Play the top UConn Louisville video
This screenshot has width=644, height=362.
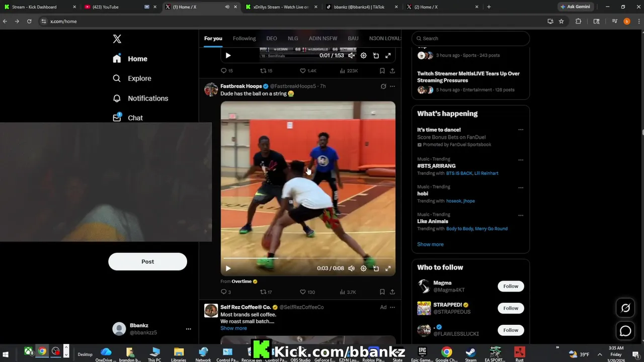(228, 55)
